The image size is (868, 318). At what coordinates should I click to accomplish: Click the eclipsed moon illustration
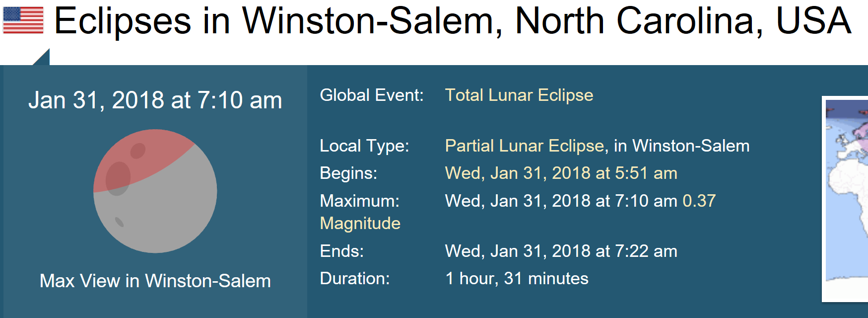(155, 191)
